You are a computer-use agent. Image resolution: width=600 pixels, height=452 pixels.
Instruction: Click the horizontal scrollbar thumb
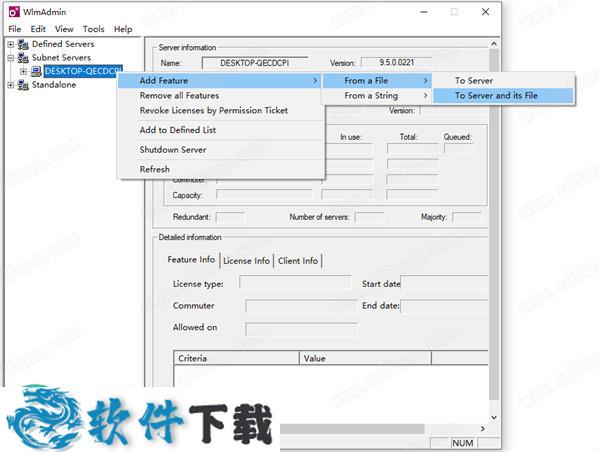pos(352,429)
